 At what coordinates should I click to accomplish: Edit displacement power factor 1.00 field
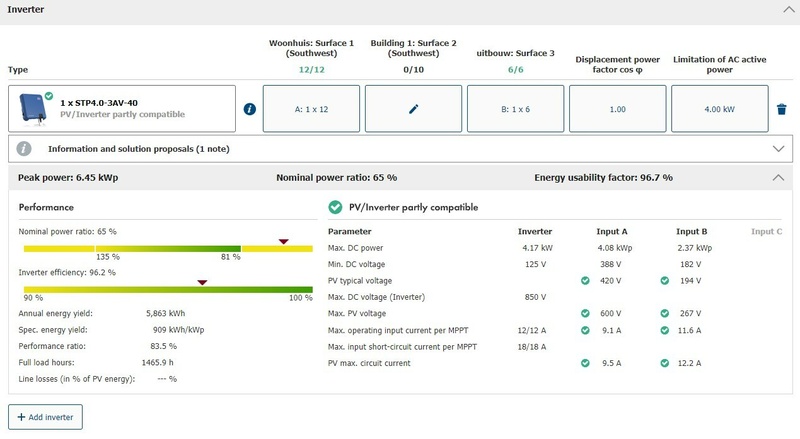click(x=617, y=109)
